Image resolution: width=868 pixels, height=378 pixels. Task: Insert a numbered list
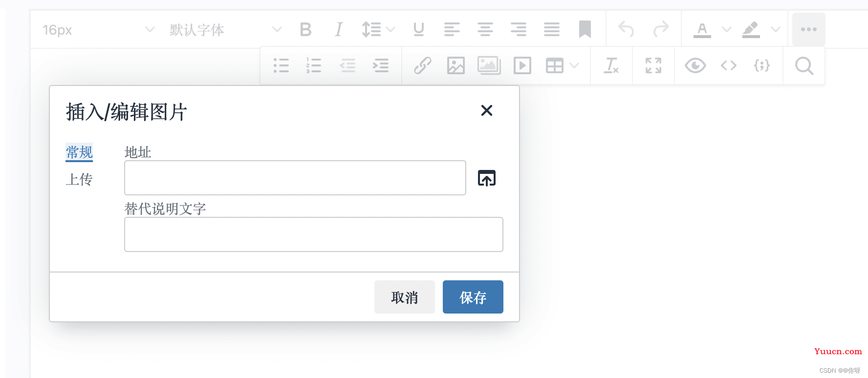pyautogui.click(x=314, y=65)
